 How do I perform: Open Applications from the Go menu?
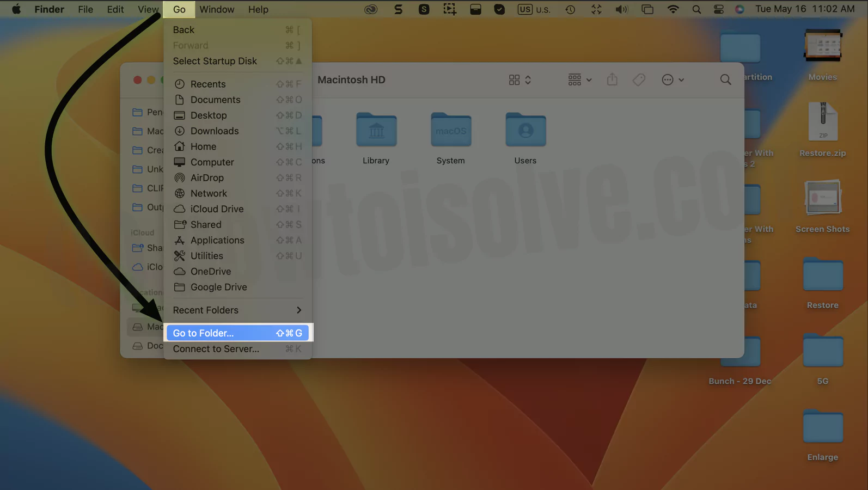(217, 240)
